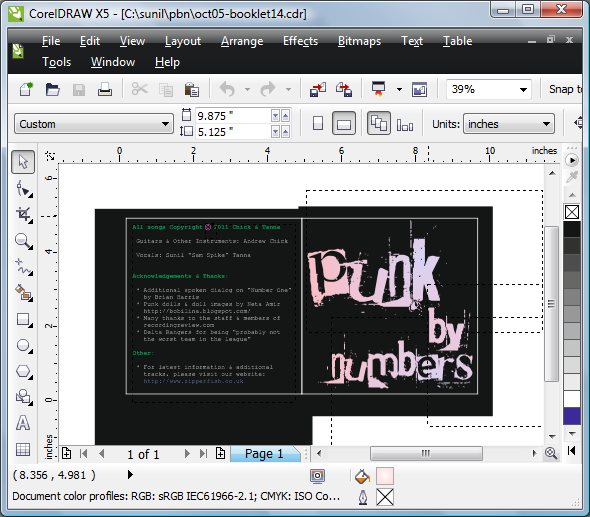
Task: Click the outline no-color indicator
Action: coord(385,497)
